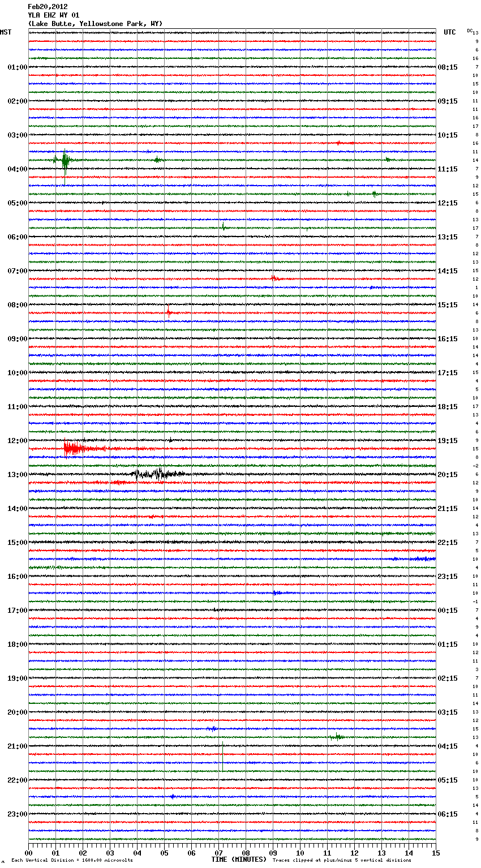481x868 pixels.
Task: Click the 10:15 UTC time label
Action: tap(448, 135)
